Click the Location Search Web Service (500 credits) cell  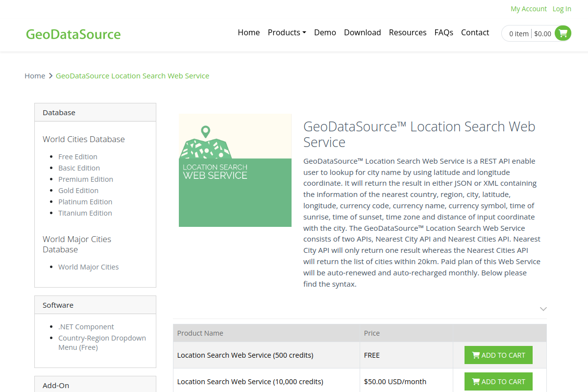[x=267, y=355]
